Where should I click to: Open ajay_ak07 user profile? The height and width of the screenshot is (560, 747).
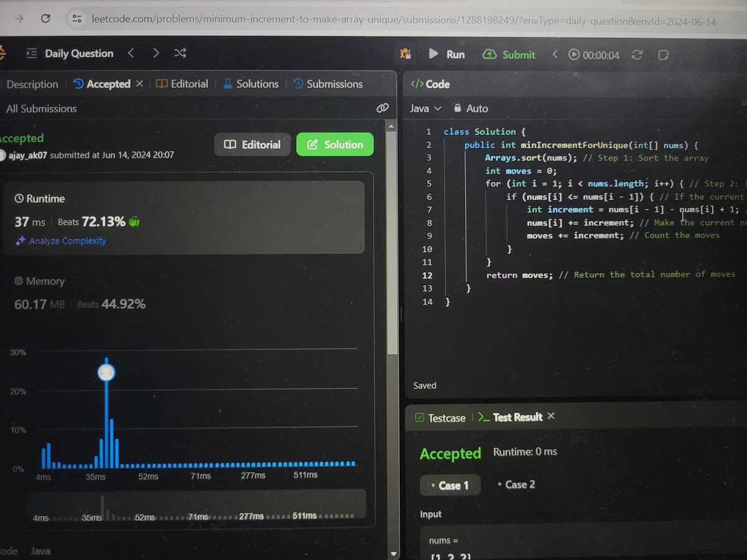[27, 155]
